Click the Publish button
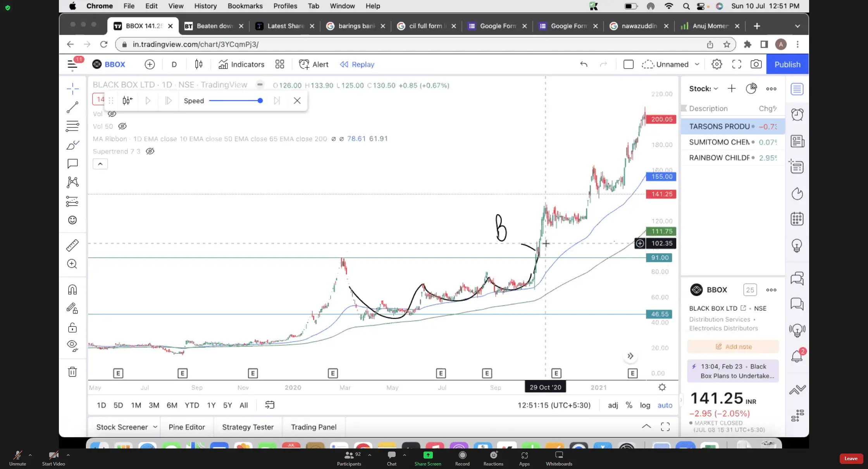This screenshot has width=868, height=469. pos(787,64)
